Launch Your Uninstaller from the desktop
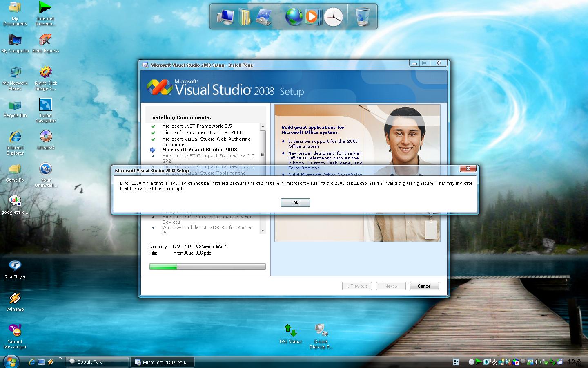Image resolution: width=588 pixels, height=368 pixels. tap(46, 175)
